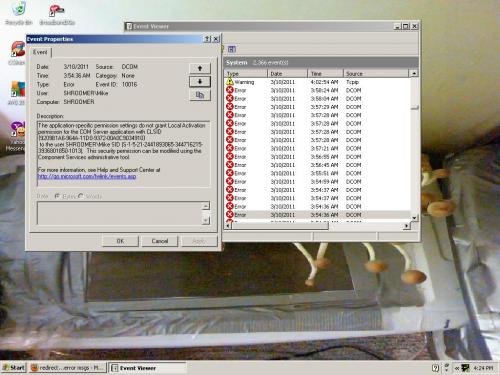Screen dimensions: 500x375
Task: Click the toolbar icon in Event Viewer
Action: click(x=232, y=49)
